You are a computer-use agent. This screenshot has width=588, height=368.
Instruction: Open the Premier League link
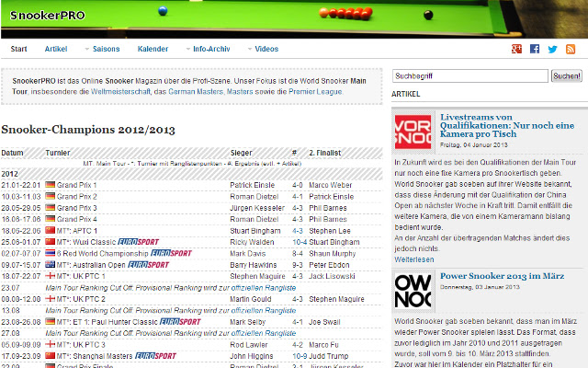(315, 92)
